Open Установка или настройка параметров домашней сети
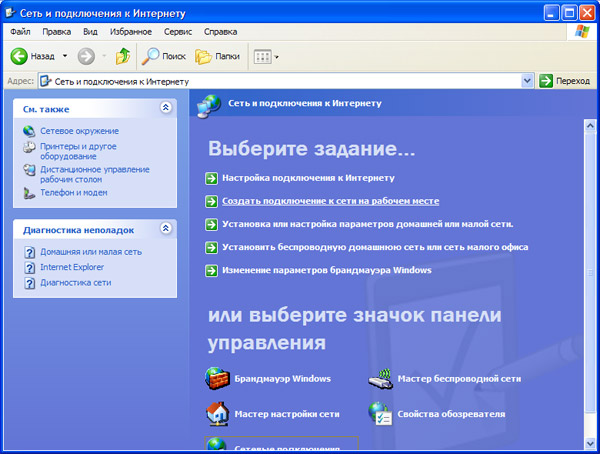Image resolution: width=600 pixels, height=454 pixels. (x=368, y=224)
